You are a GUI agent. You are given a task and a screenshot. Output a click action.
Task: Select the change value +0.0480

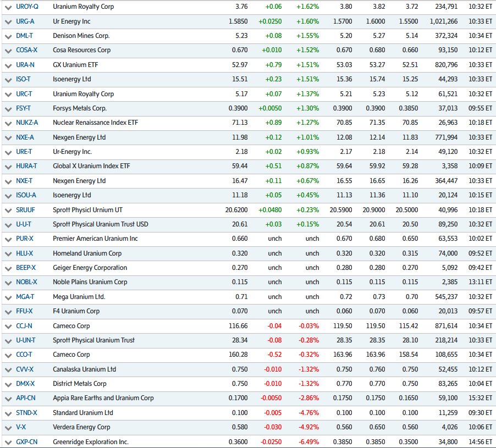tap(270, 209)
